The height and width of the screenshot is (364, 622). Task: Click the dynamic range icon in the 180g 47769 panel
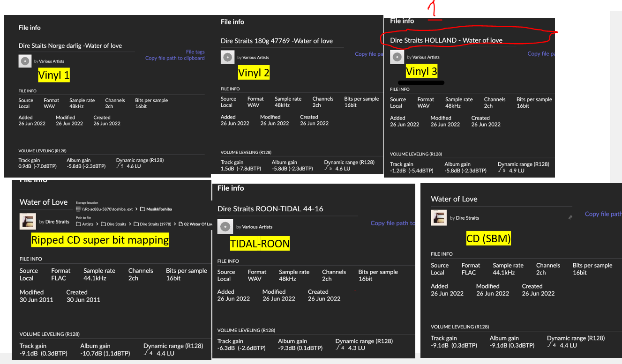[329, 168]
